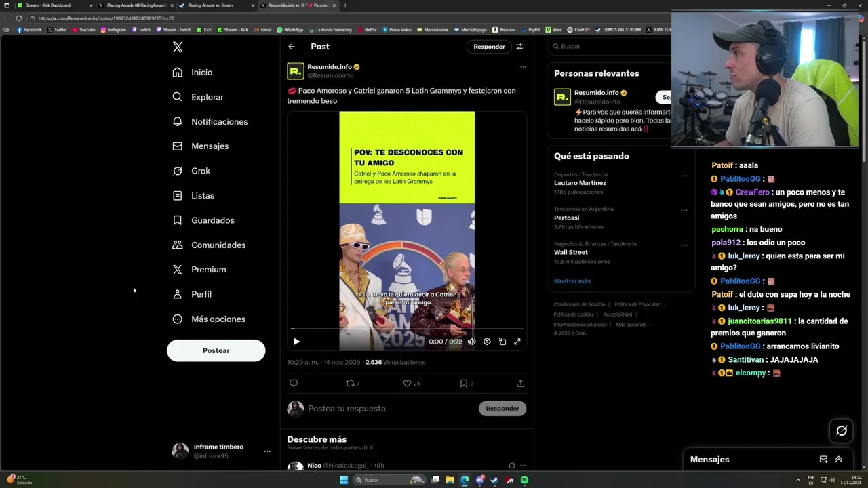Mute the video volume icon
Screen dimensions: 868x488
pos(471,342)
